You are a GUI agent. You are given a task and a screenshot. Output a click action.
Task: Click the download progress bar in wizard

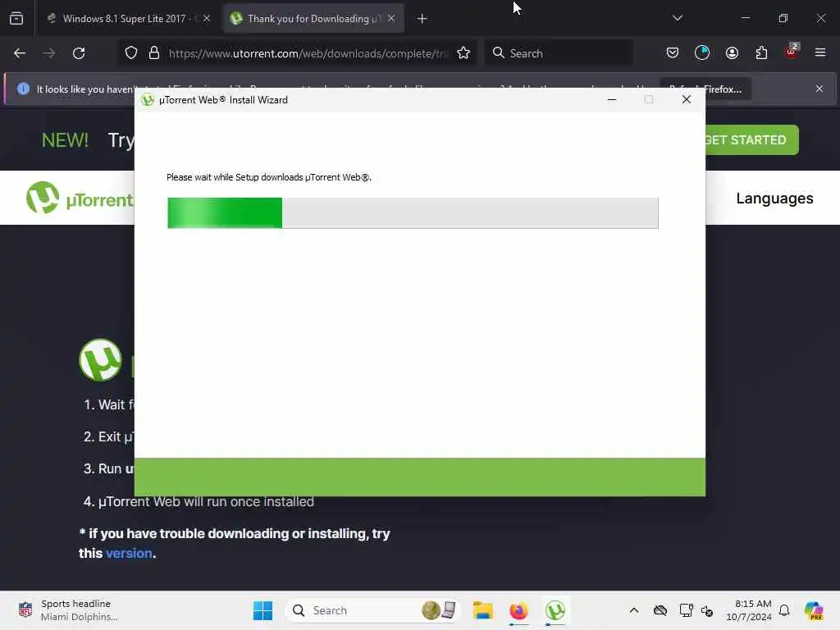tap(413, 212)
